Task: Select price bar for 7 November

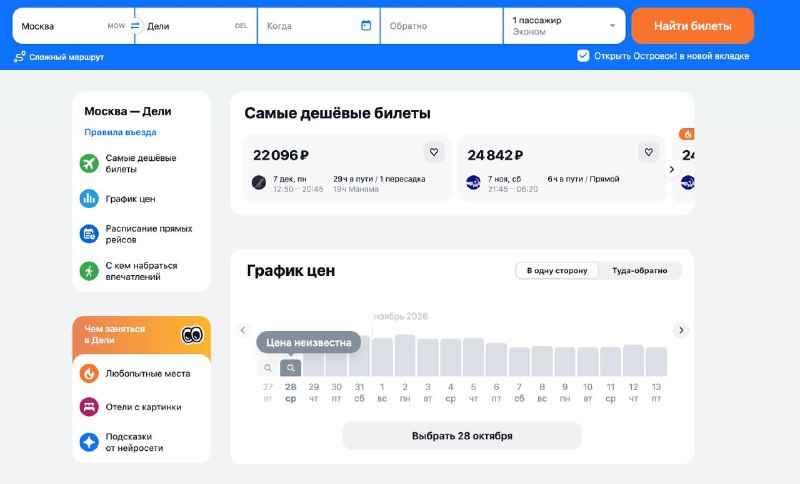Action: point(519,362)
